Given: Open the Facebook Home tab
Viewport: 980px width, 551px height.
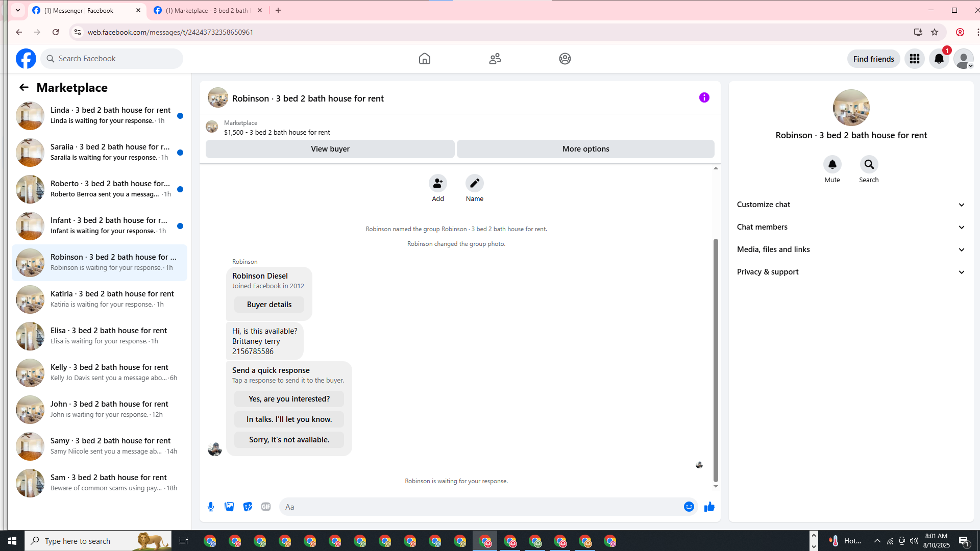Looking at the screenshot, I should pyautogui.click(x=424, y=59).
